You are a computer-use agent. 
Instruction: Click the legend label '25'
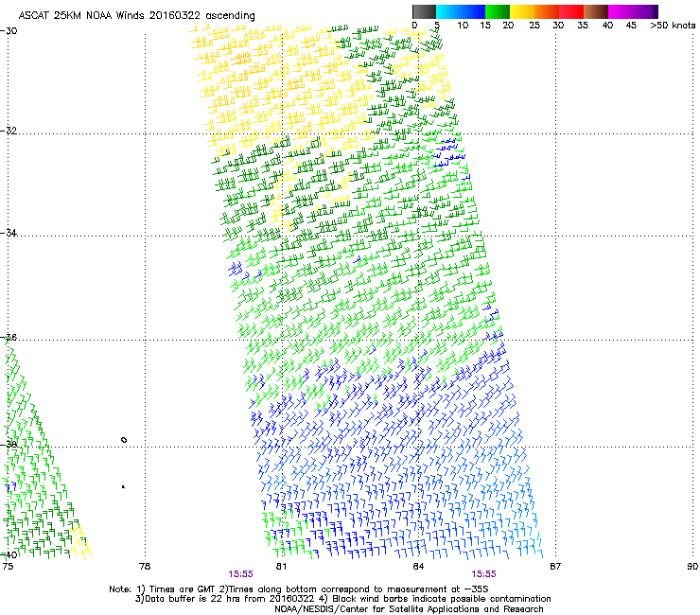tap(534, 26)
